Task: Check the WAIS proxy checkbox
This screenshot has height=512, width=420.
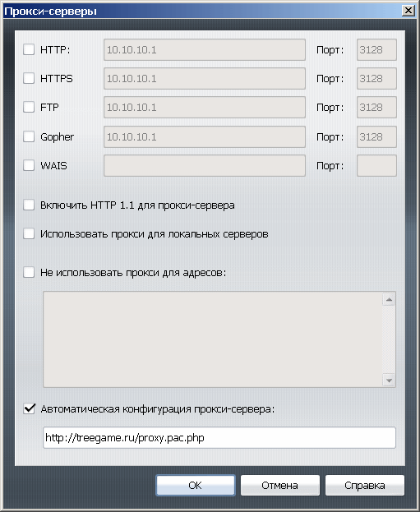Action: [29, 165]
